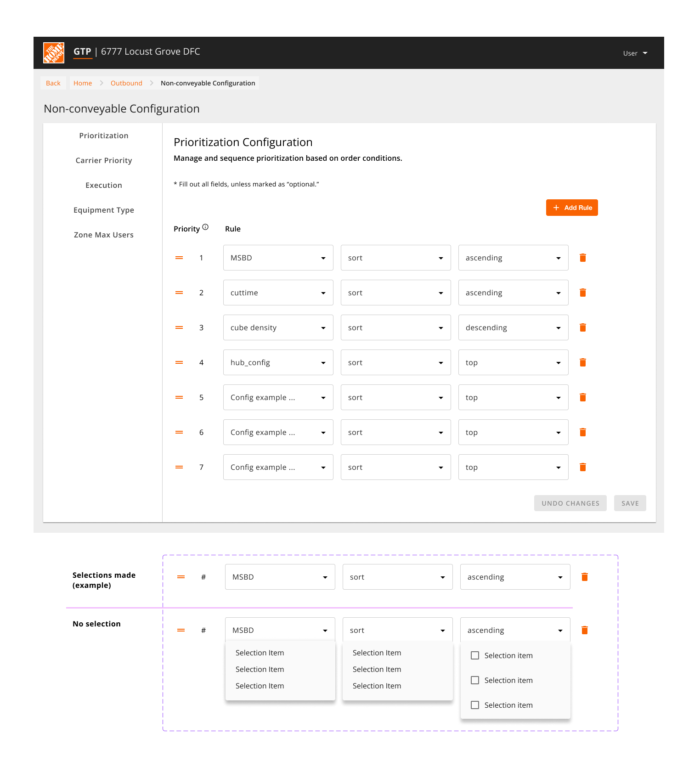
Task: Open the ascending dropdown in row 2
Action: tap(514, 293)
